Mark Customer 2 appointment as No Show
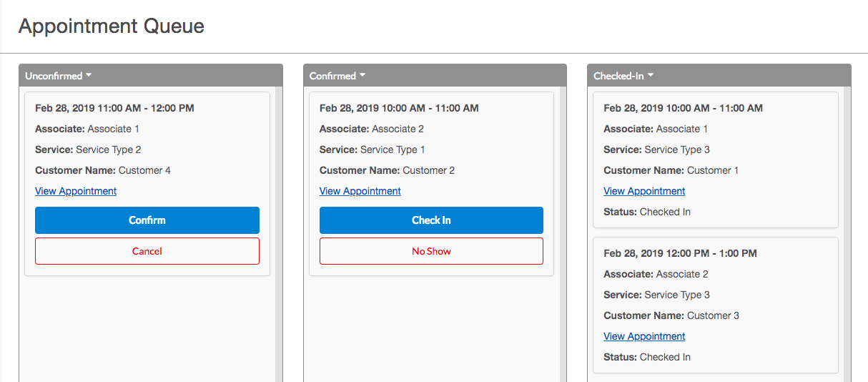868x382 pixels. coord(431,251)
